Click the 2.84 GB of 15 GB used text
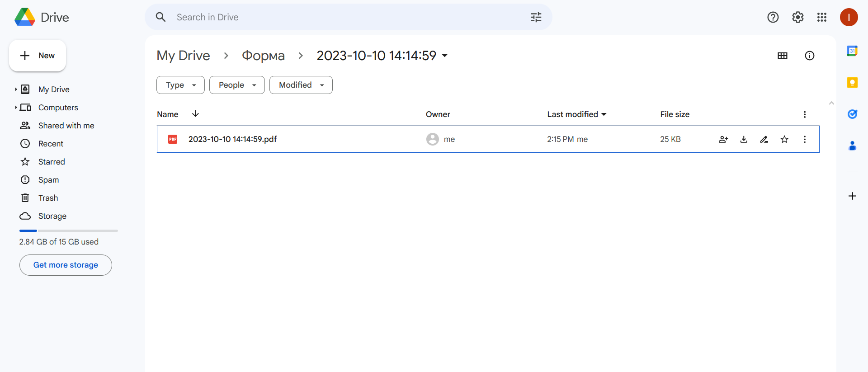This screenshot has height=372, width=868. [59, 242]
